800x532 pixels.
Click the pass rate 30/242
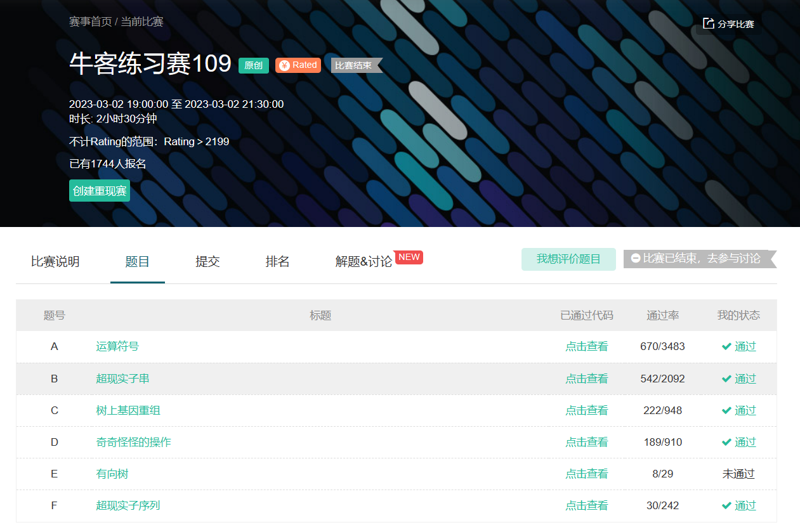pos(663,505)
